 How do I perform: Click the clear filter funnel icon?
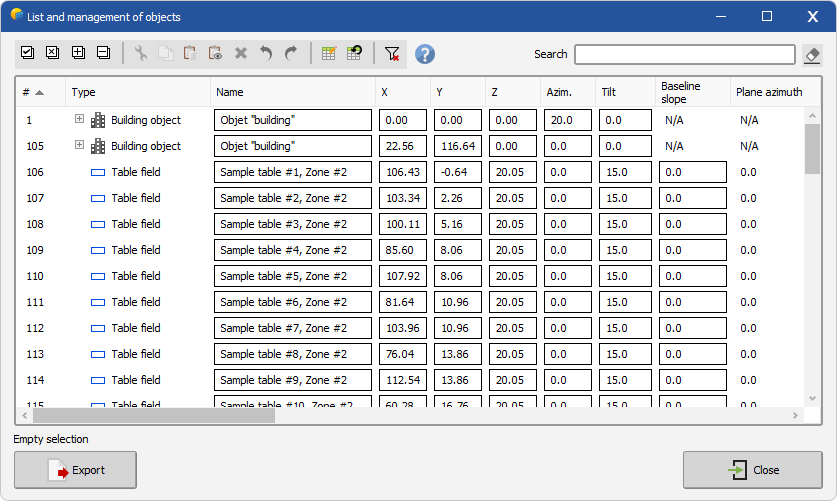(392, 53)
